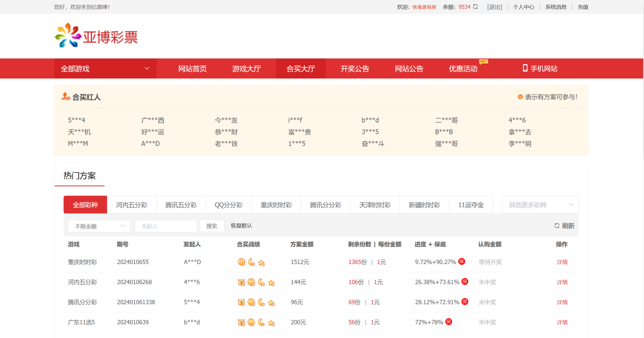Open 开奖公告 in the navigation bar
644x338 pixels.
coord(355,69)
